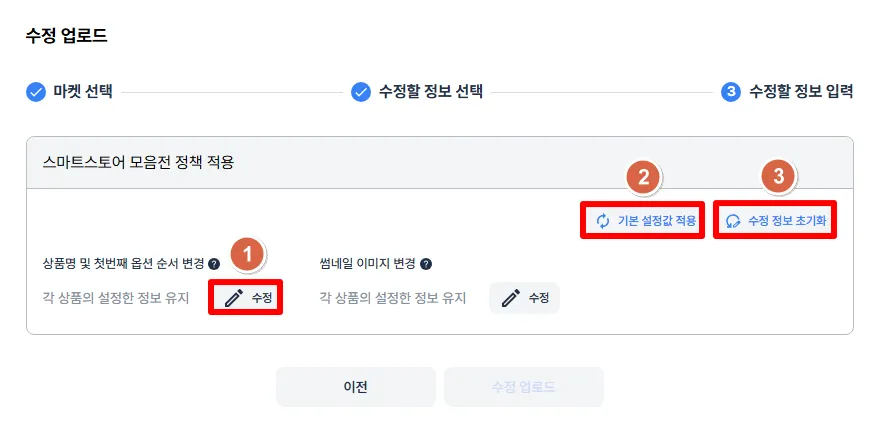This screenshot has height=432, width=878.
Task: Click the red annotation badge numbered 3
Action: (777, 178)
